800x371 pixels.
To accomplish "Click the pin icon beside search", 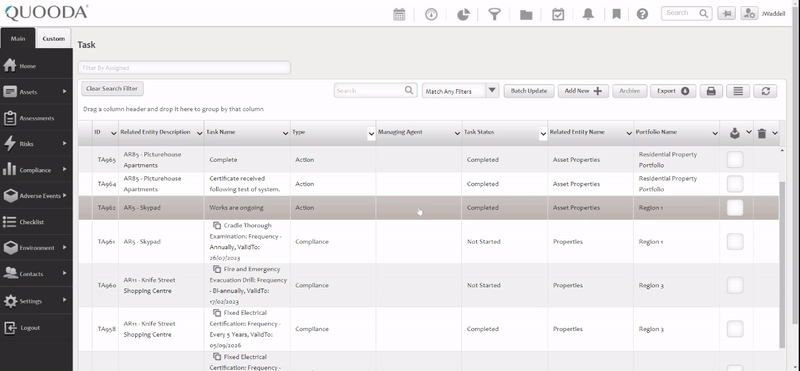I will [727, 14].
